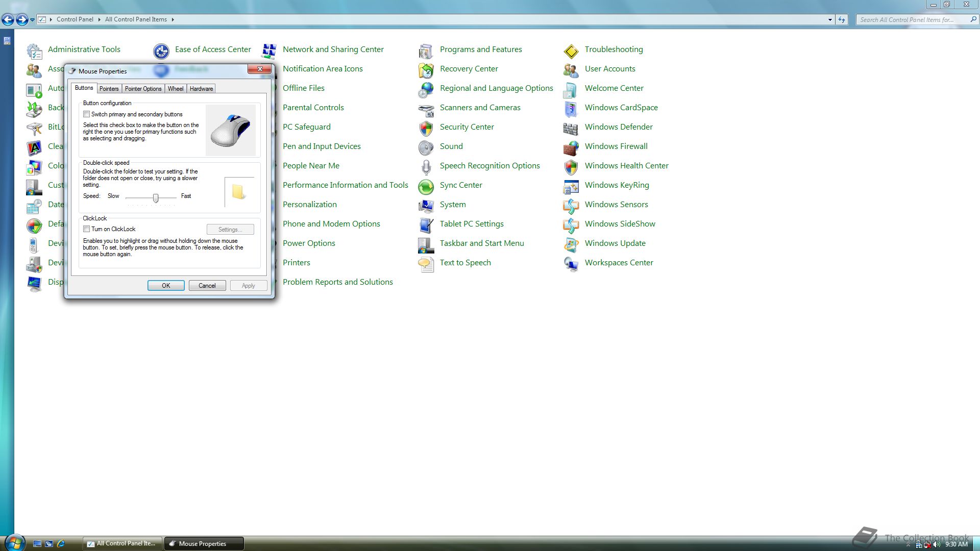Open Problem Reports and Solutions link
980x551 pixels.
[338, 282]
